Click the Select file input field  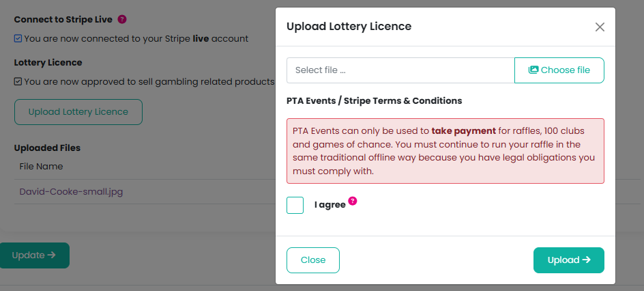coord(400,70)
